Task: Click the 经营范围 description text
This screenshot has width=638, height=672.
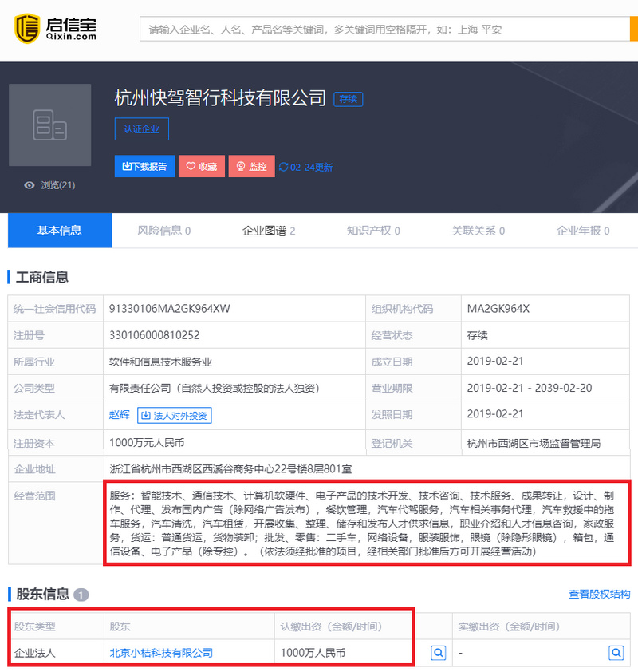Action: click(x=362, y=524)
